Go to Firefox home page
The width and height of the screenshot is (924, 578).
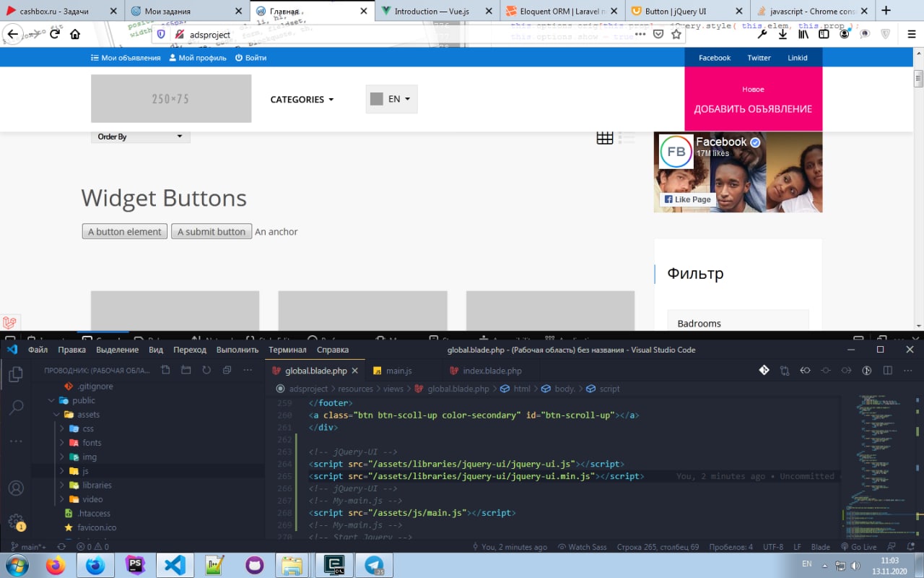click(75, 34)
